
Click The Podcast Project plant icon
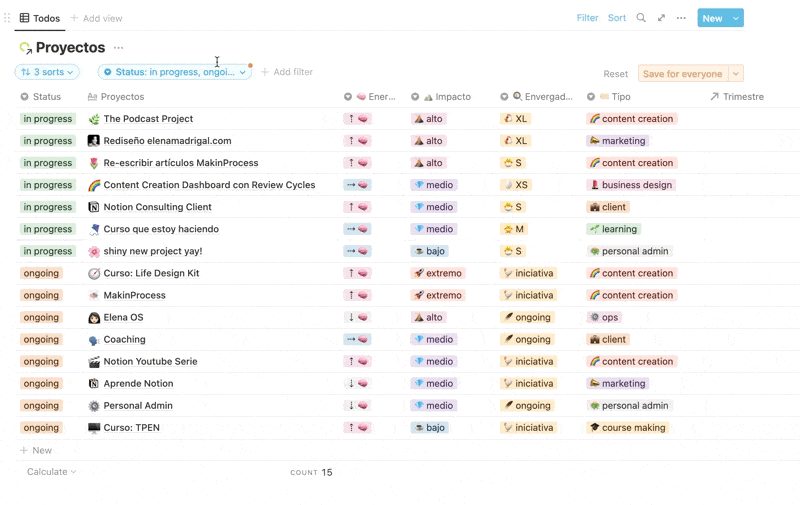94,119
